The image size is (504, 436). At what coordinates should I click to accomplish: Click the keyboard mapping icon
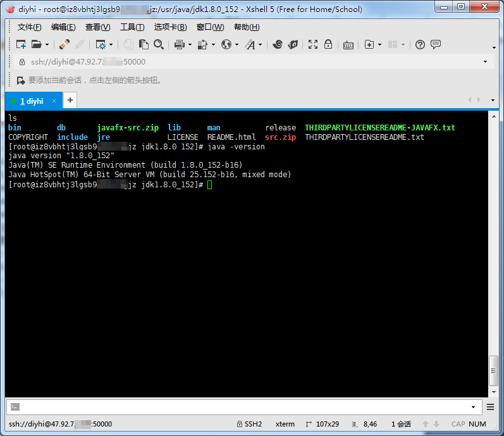tap(348, 45)
